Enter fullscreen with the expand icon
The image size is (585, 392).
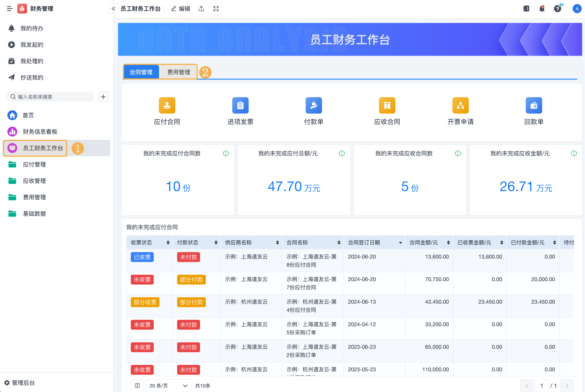tap(216, 9)
